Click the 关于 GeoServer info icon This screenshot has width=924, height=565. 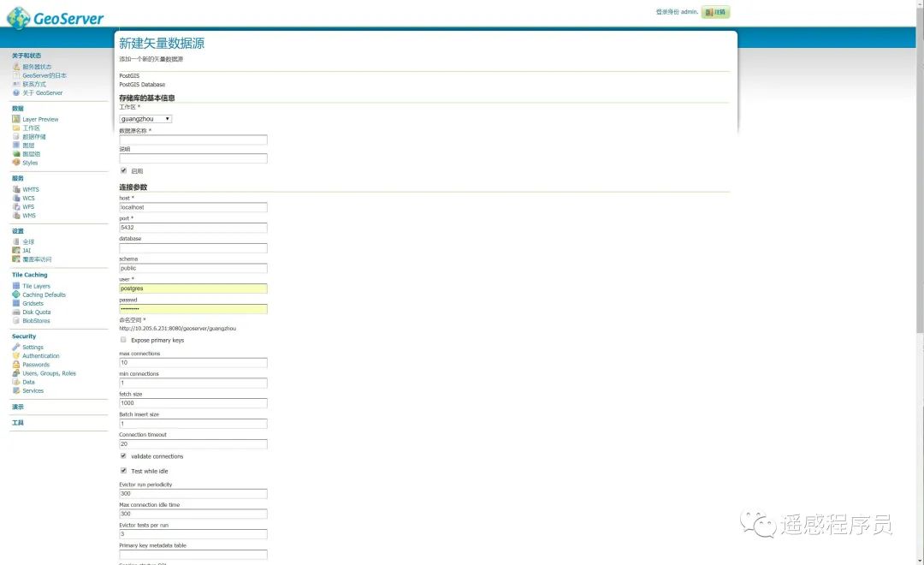tap(16, 92)
